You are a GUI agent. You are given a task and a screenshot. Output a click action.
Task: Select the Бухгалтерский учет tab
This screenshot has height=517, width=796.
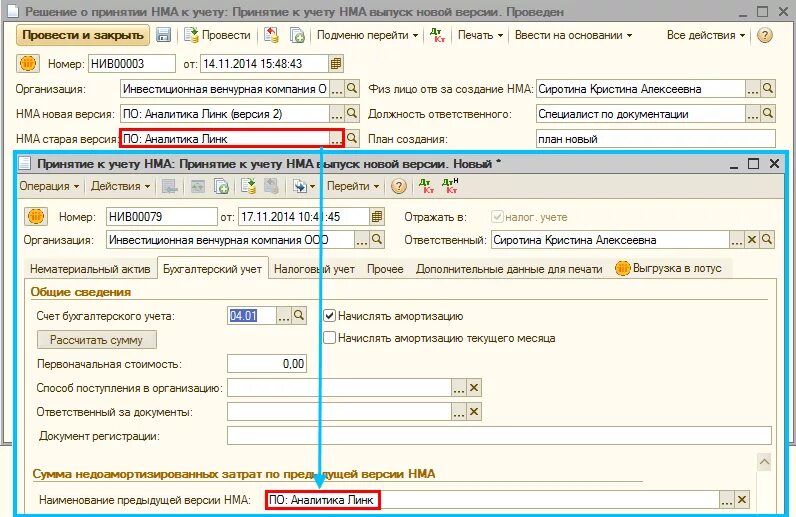click(212, 269)
